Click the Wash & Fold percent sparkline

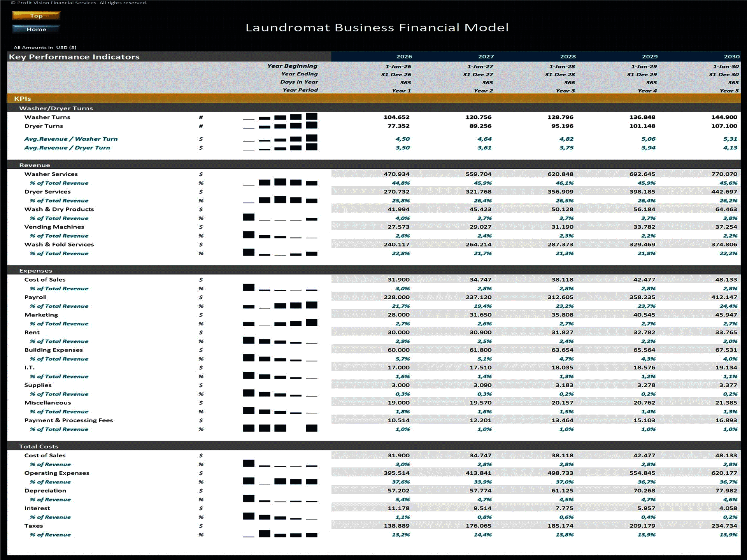tap(280, 253)
